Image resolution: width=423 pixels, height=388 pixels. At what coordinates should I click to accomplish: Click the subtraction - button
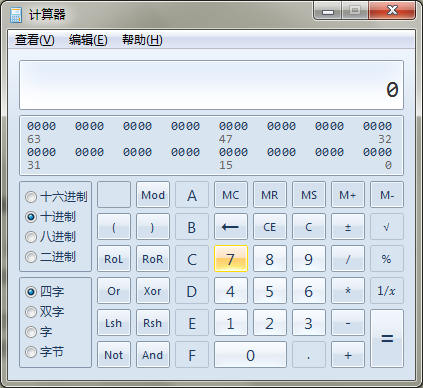coord(348,323)
